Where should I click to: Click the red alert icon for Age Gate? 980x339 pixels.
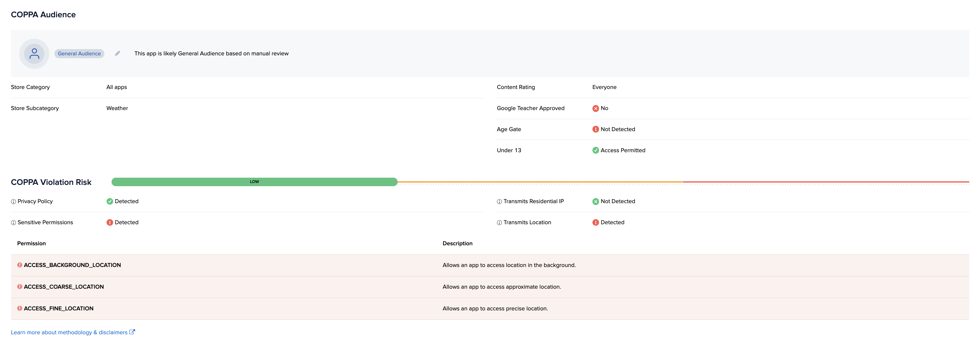[595, 129]
